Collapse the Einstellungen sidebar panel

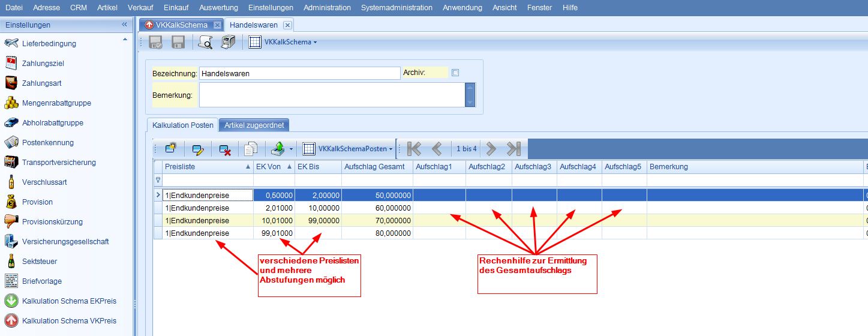tap(124, 25)
